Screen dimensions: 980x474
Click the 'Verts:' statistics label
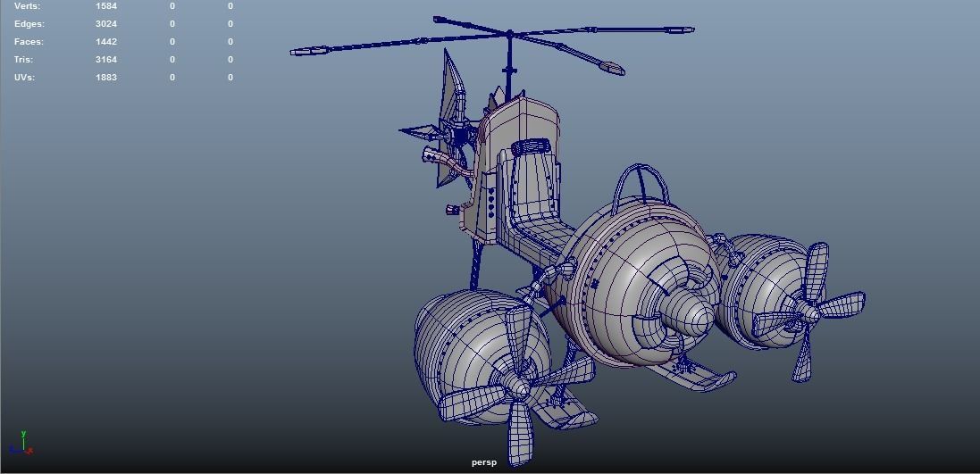[28, 6]
